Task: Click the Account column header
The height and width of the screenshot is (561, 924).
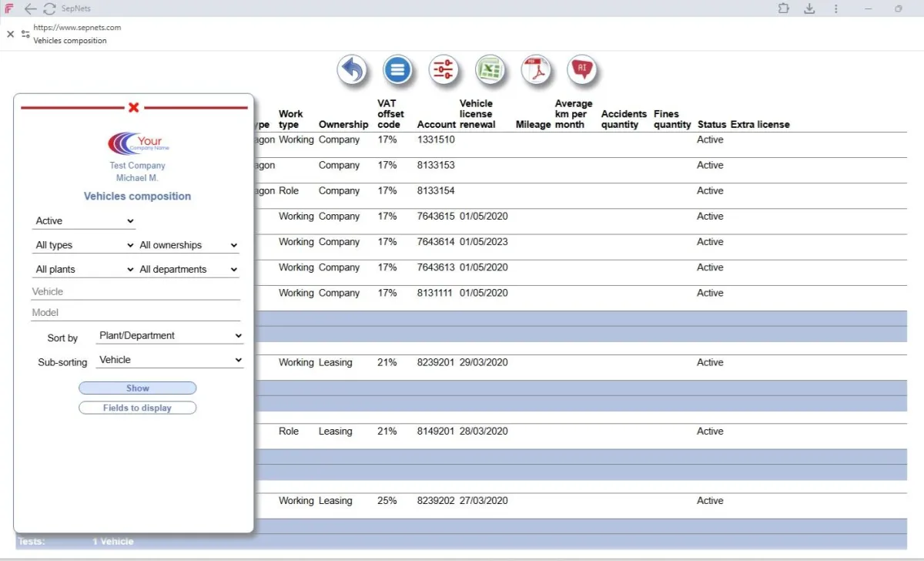Action: (437, 125)
